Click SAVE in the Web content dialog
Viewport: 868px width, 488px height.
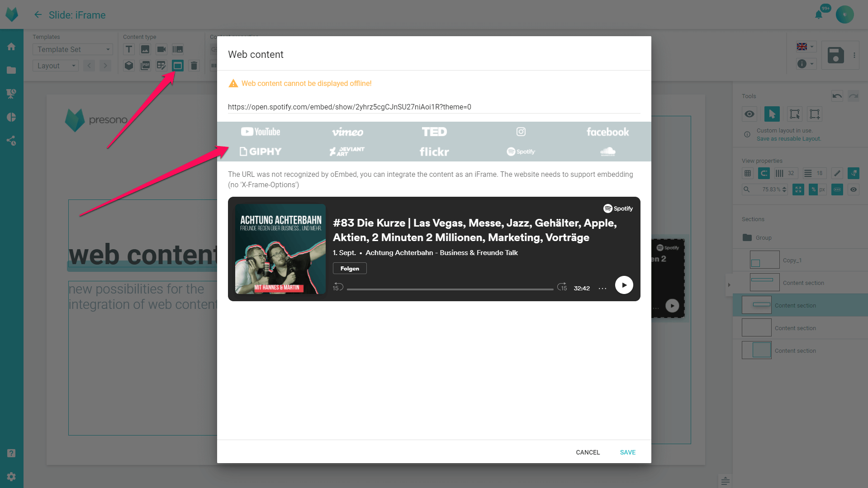[x=628, y=452]
